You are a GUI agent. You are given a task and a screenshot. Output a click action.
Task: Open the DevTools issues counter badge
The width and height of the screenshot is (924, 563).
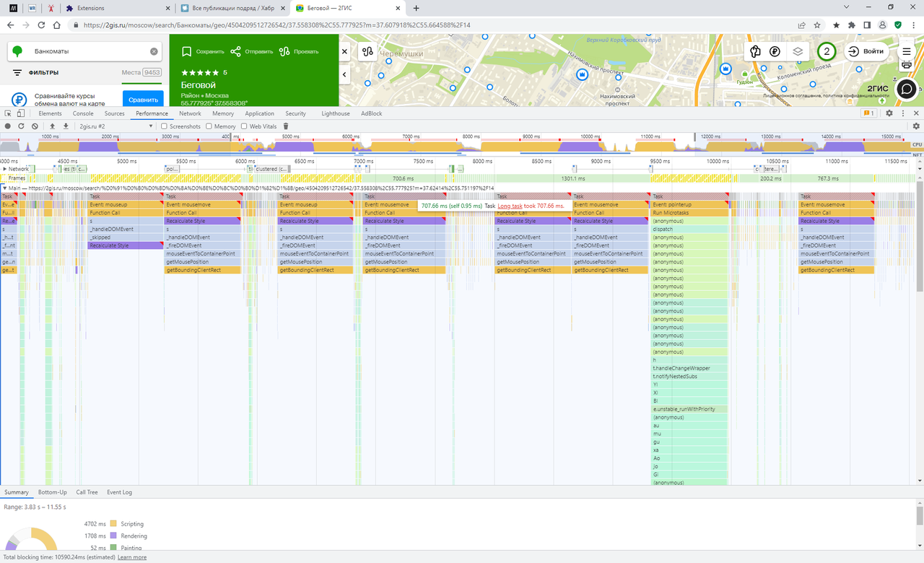click(868, 113)
